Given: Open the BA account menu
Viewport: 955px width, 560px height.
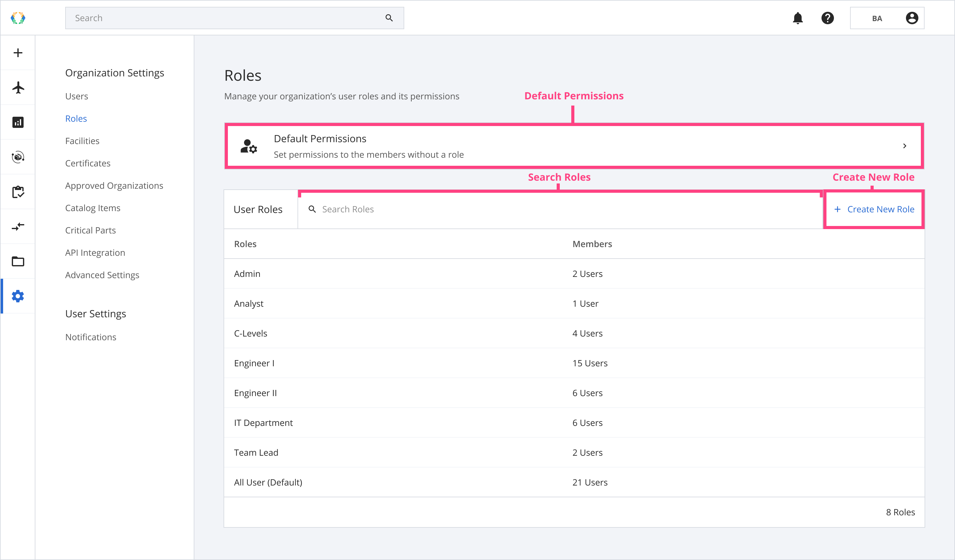Looking at the screenshot, I should tap(887, 18).
